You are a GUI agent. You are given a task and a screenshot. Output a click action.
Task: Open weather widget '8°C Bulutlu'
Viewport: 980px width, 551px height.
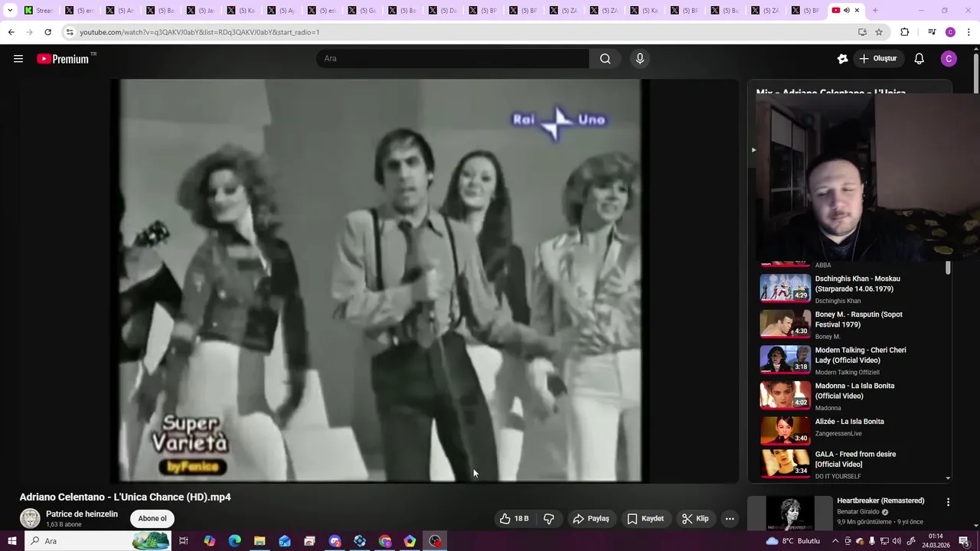(x=793, y=541)
